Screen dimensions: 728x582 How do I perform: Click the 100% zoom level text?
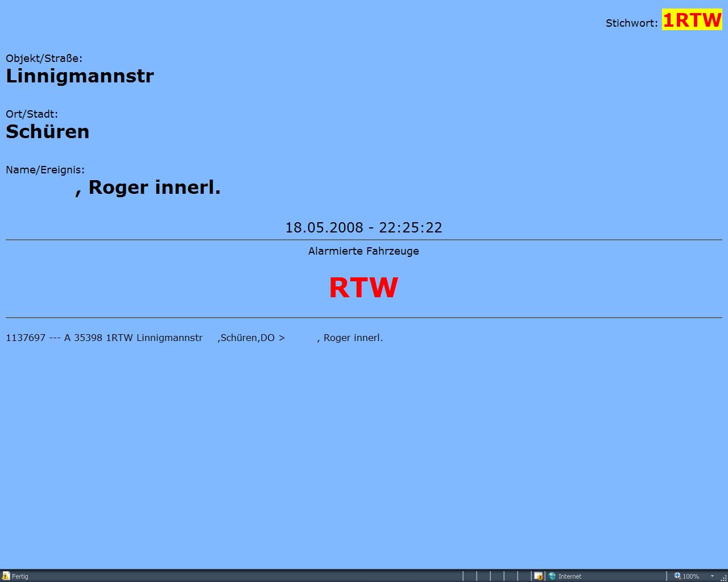tap(691, 576)
